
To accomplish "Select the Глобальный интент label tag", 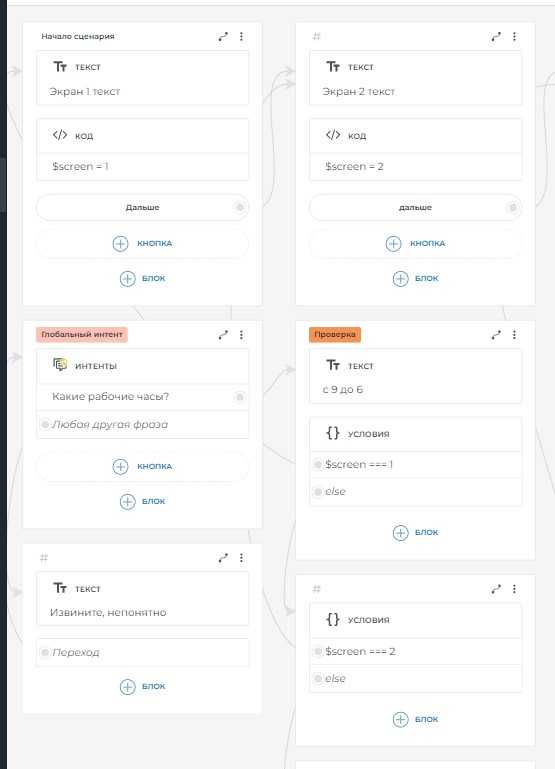I will click(x=81, y=334).
